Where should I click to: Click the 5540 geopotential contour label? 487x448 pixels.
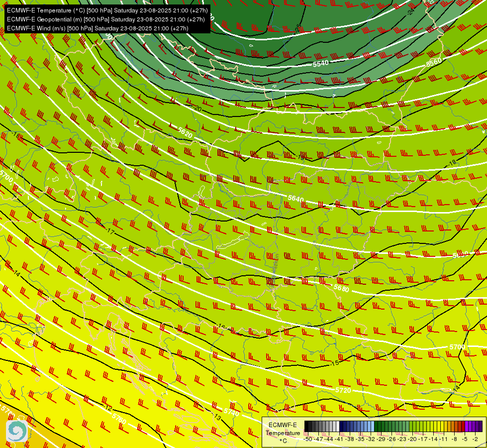tap(320, 64)
